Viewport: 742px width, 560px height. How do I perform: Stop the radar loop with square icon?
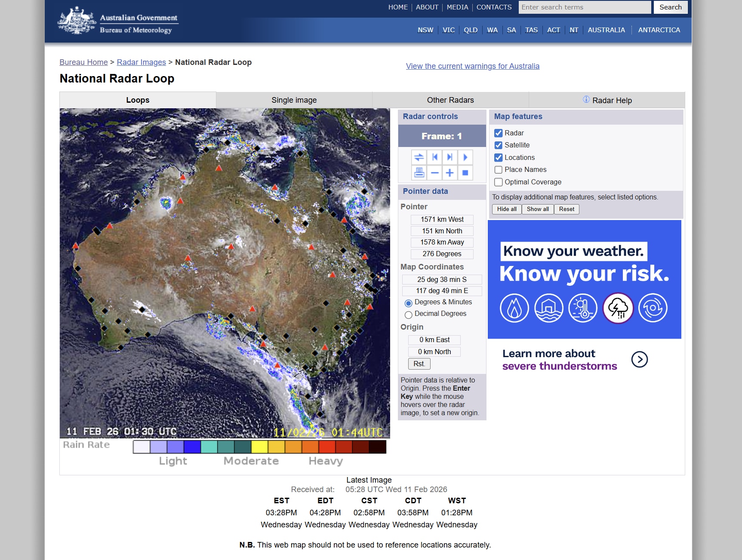[465, 173]
